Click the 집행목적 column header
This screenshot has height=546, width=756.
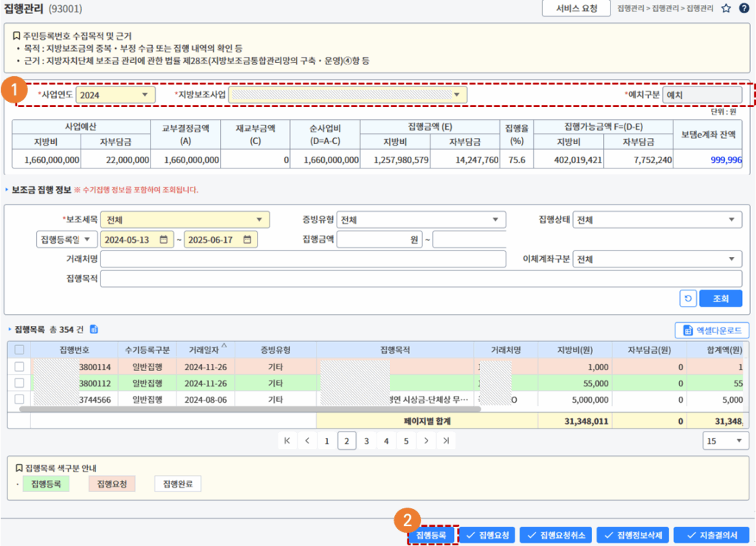[395, 349]
